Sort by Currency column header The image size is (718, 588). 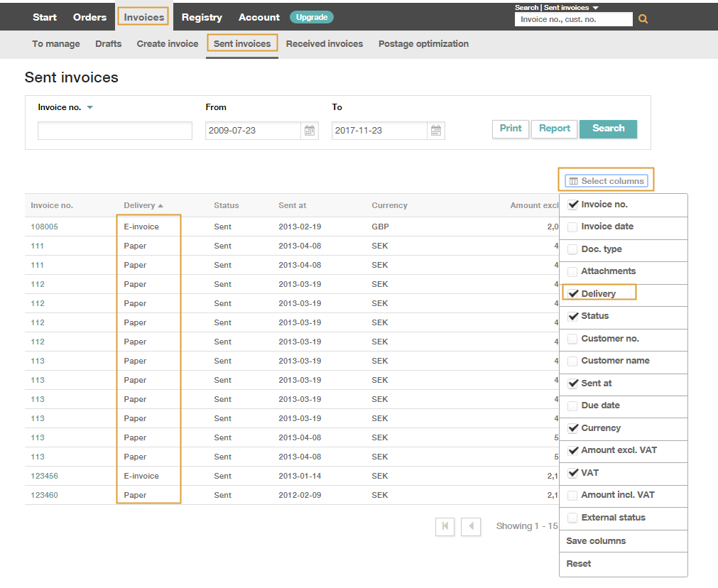[x=389, y=206]
